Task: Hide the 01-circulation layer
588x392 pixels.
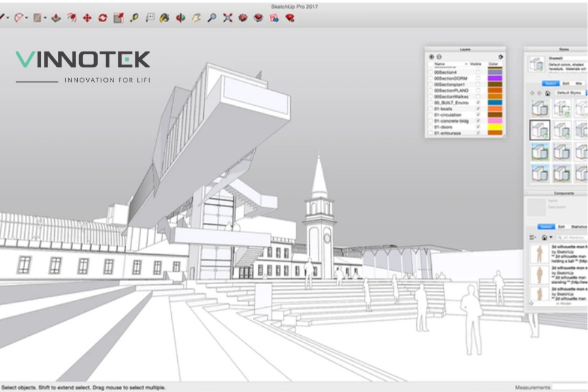Action: (x=478, y=115)
